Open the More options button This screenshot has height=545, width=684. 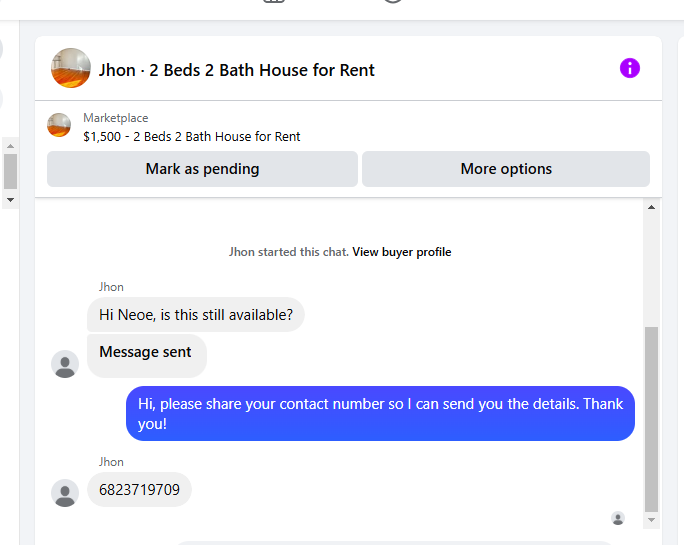click(505, 169)
